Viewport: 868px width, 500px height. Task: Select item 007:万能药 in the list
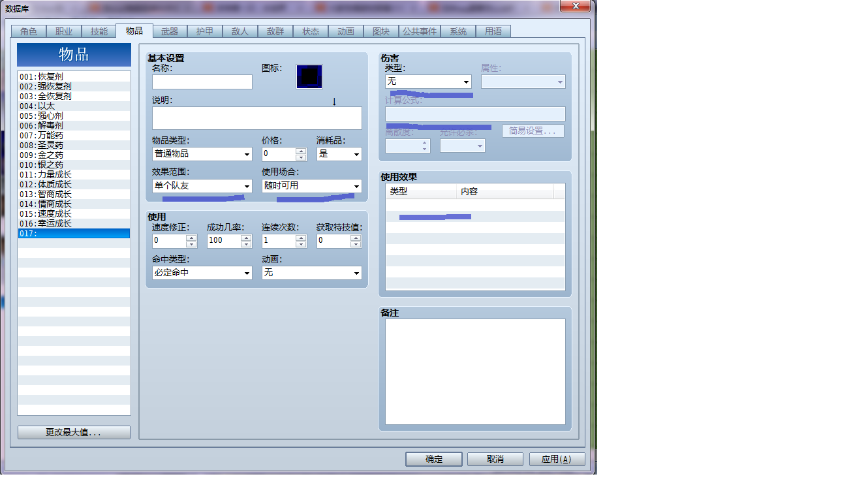[74, 135]
